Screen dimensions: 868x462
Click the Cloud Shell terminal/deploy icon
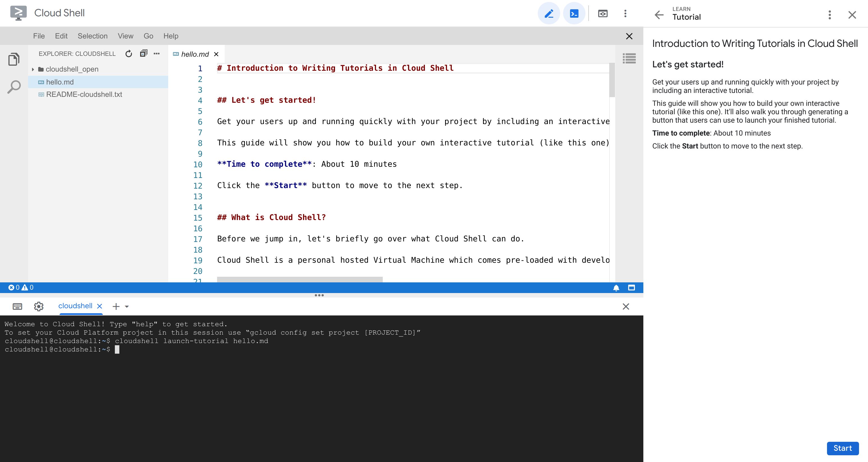pyautogui.click(x=574, y=13)
